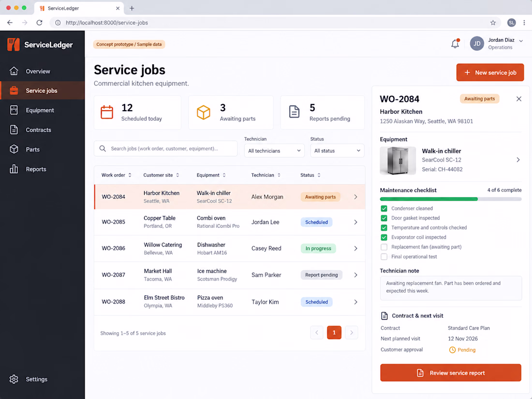The height and width of the screenshot is (399, 532).
Task: Sort by Work order column arrows
Action: point(130,175)
